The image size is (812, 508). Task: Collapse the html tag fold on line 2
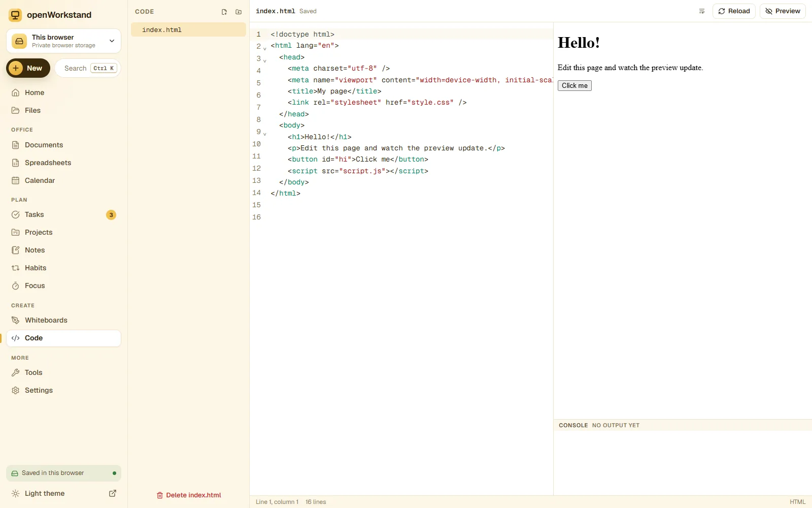pyautogui.click(x=264, y=49)
